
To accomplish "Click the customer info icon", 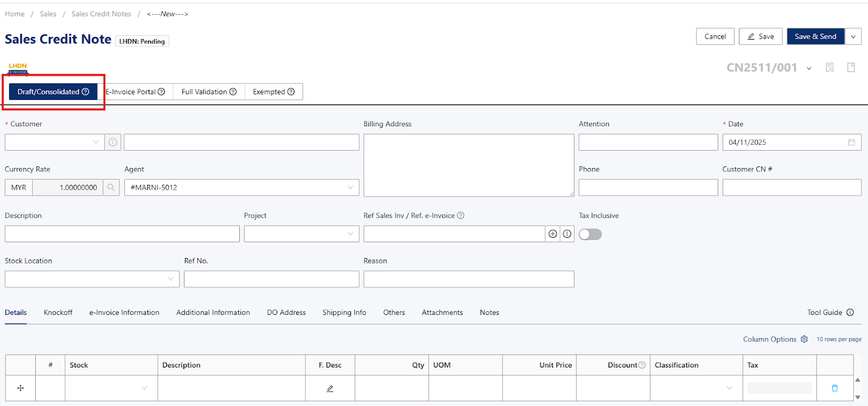I will [113, 142].
